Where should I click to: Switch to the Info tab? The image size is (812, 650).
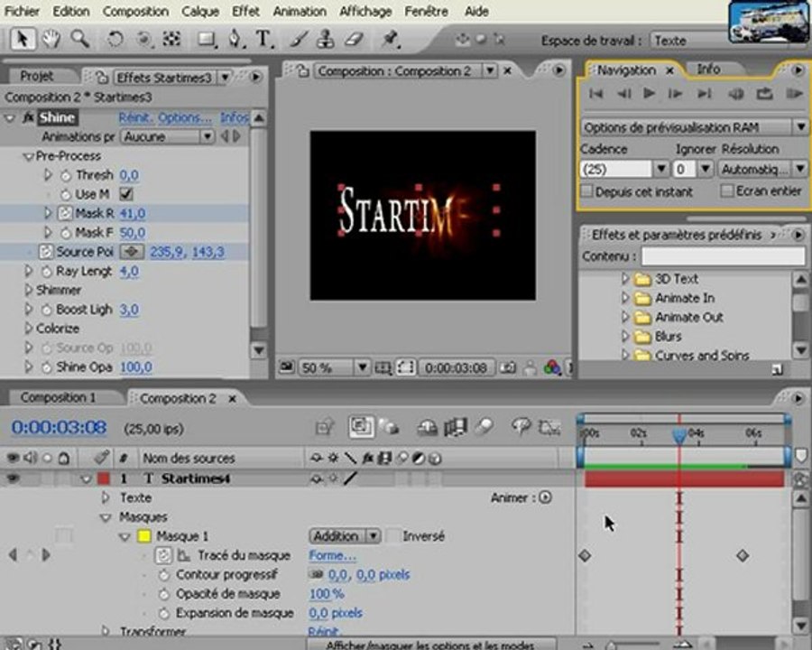[708, 69]
